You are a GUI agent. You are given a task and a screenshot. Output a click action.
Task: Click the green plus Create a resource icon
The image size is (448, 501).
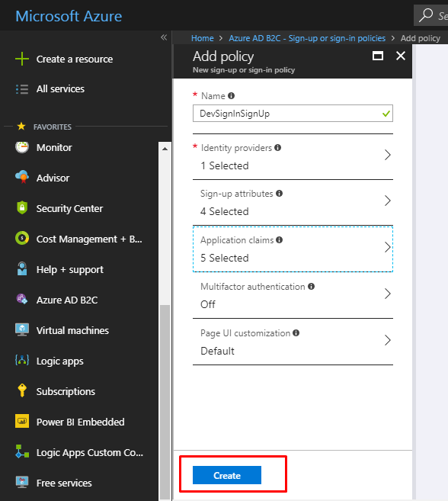pyautogui.click(x=21, y=59)
